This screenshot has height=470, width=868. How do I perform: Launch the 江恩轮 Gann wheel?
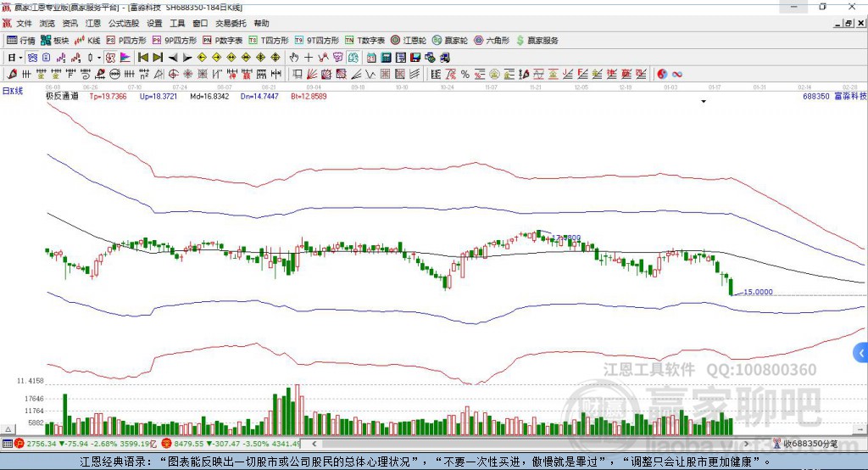[409, 41]
